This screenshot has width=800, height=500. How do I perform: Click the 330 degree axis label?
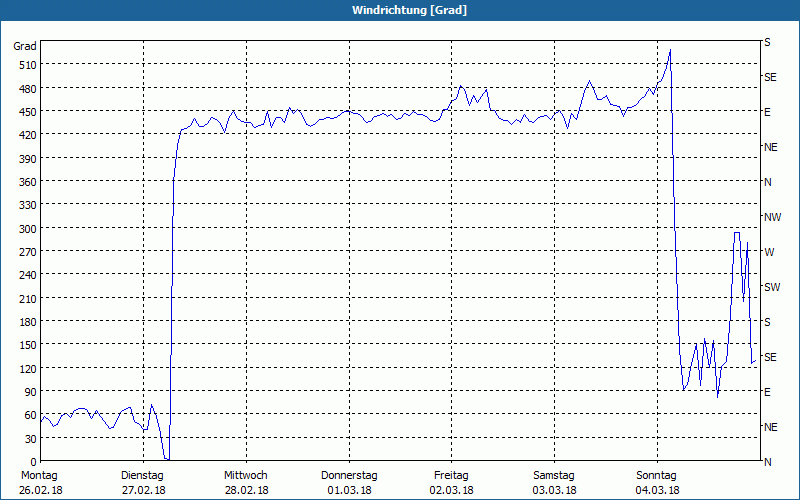click(28, 205)
